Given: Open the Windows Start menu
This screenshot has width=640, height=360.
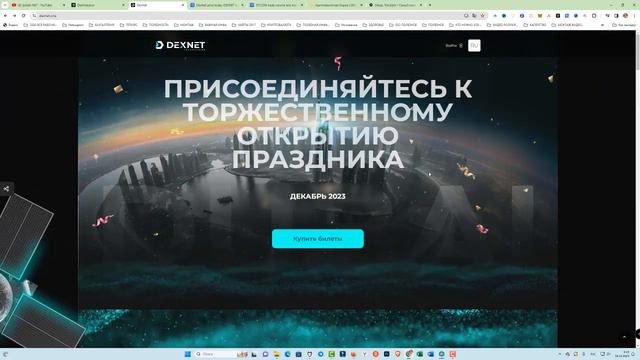Looking at the screenshot, I should (188, 354).
